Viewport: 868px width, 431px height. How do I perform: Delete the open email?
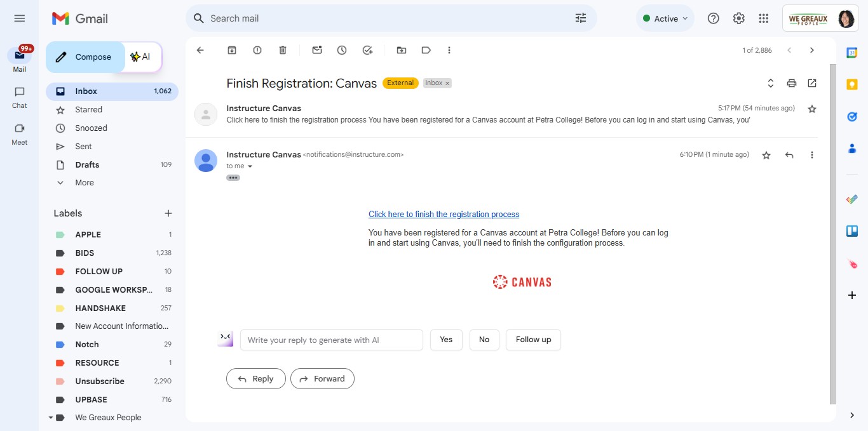pos(283,50)
